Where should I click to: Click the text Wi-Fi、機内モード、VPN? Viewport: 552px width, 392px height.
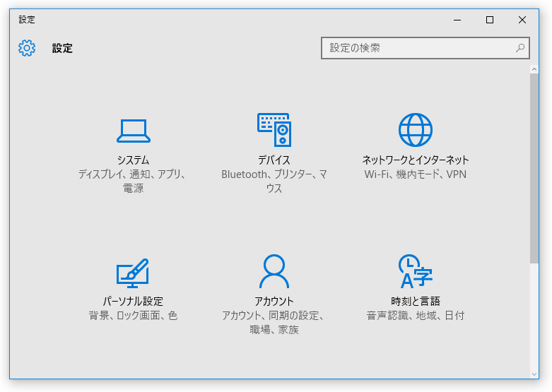coord(416,174)
